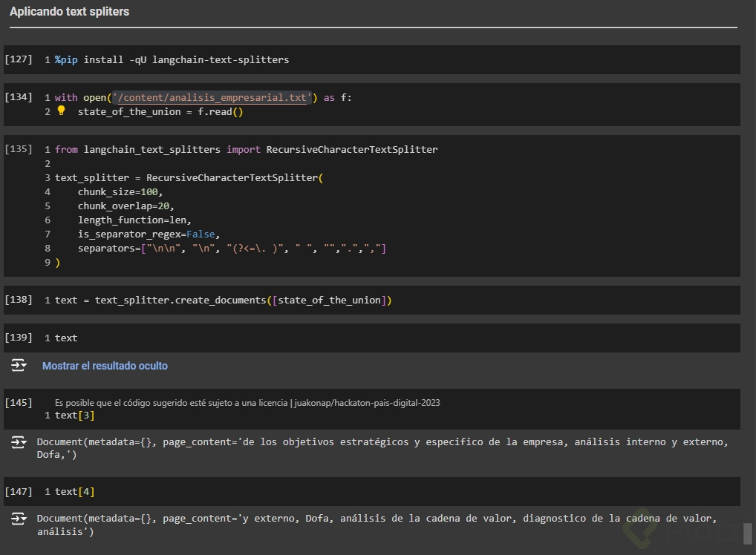Click into the text[3] code line
The width and height of the screenshot is (756, 555).
[74, 416]
